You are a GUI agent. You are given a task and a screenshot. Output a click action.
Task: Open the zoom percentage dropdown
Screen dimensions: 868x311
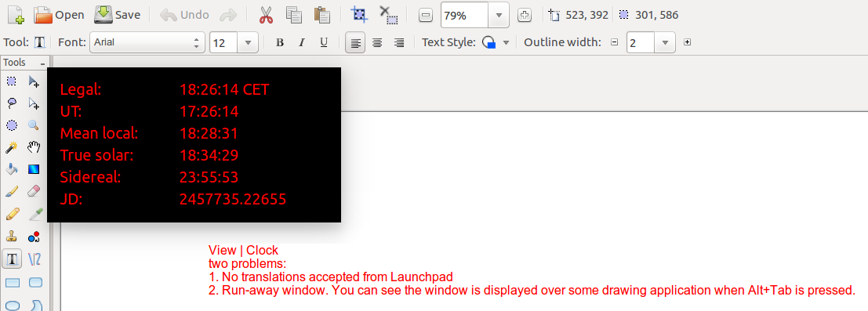[x=498, y=16]
